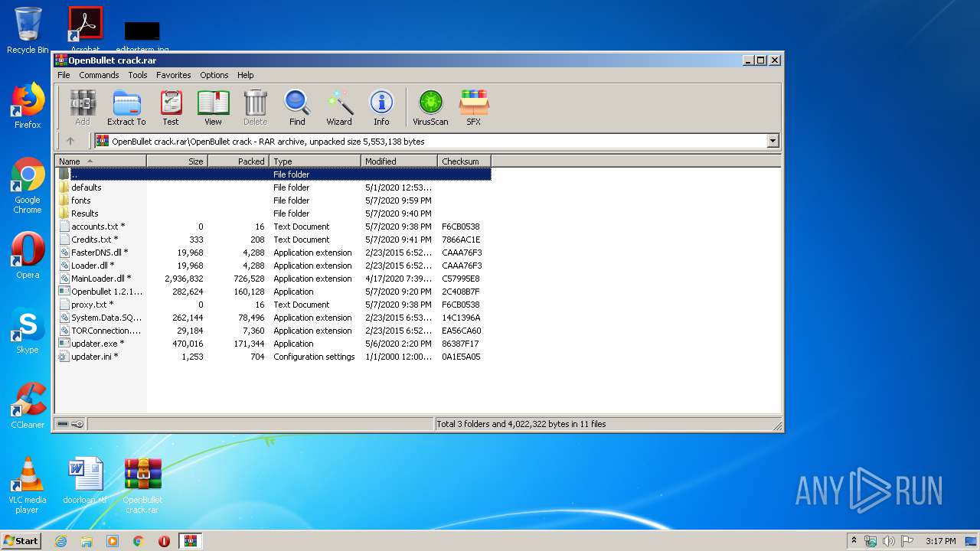Click Extract To in the toolbar
The width and height of the screenshot is (980, 551).
click(x=126, y=108)
